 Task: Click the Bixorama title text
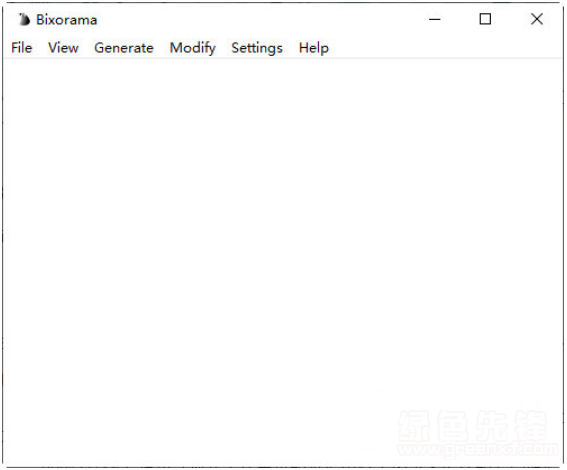coord(67,20)
